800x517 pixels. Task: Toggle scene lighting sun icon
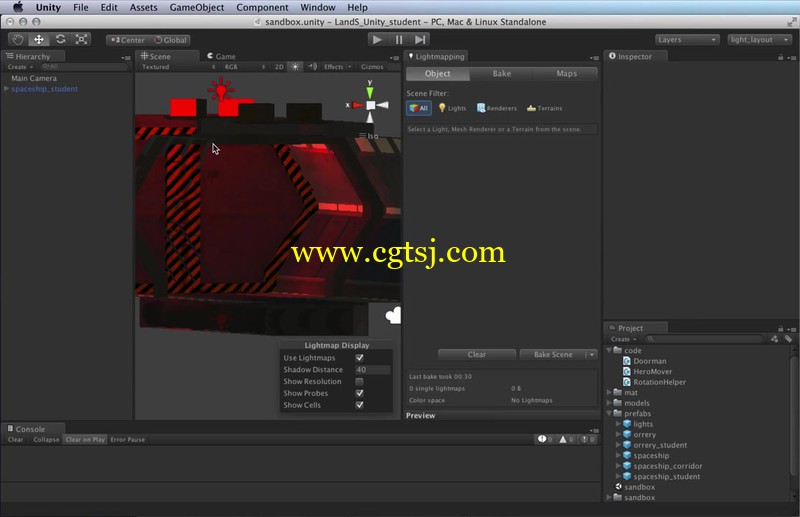(295, 67)
